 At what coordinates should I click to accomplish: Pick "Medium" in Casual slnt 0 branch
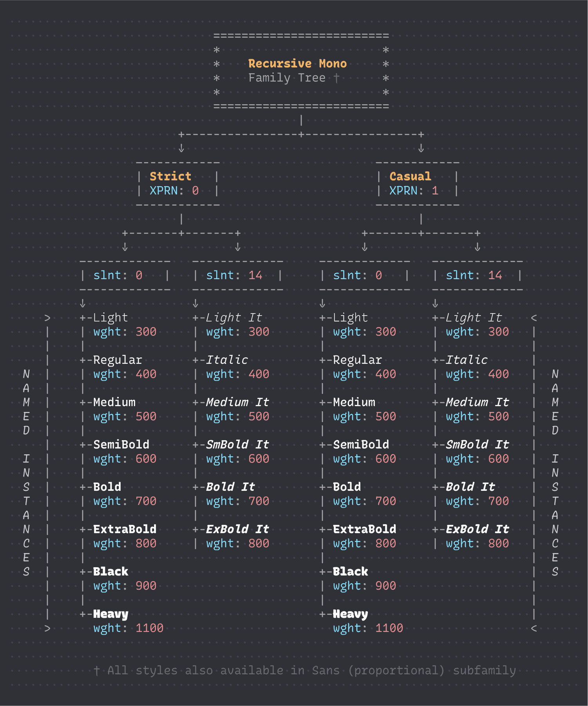354,402
